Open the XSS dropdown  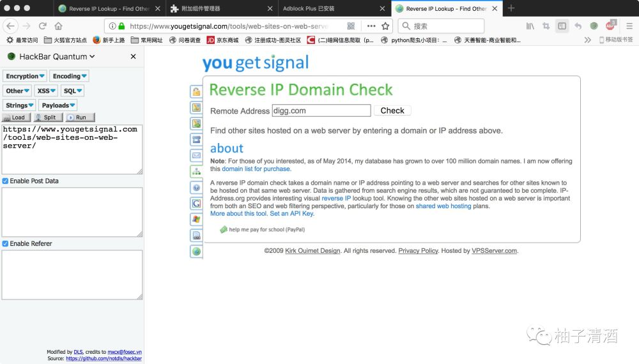(46, 91)
